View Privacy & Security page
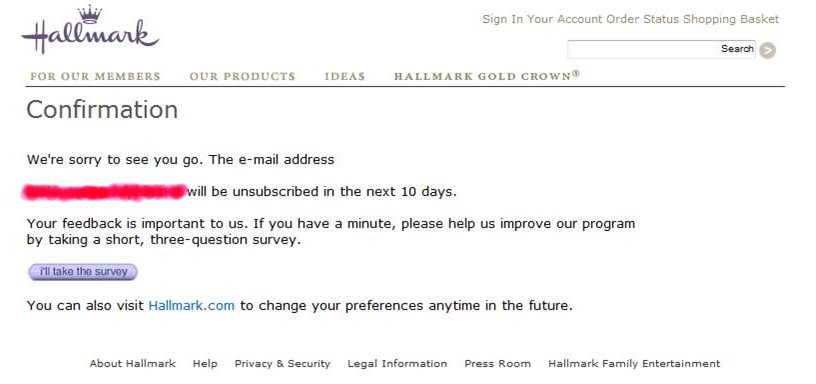816x384 pixels. (283, 364)
